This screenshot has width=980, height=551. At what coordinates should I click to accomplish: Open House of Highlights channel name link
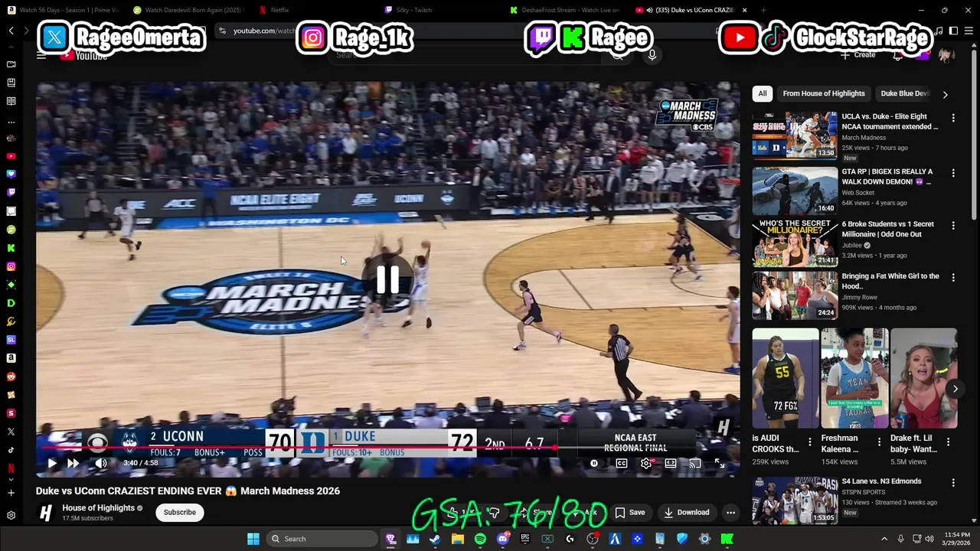pos(98,508)
